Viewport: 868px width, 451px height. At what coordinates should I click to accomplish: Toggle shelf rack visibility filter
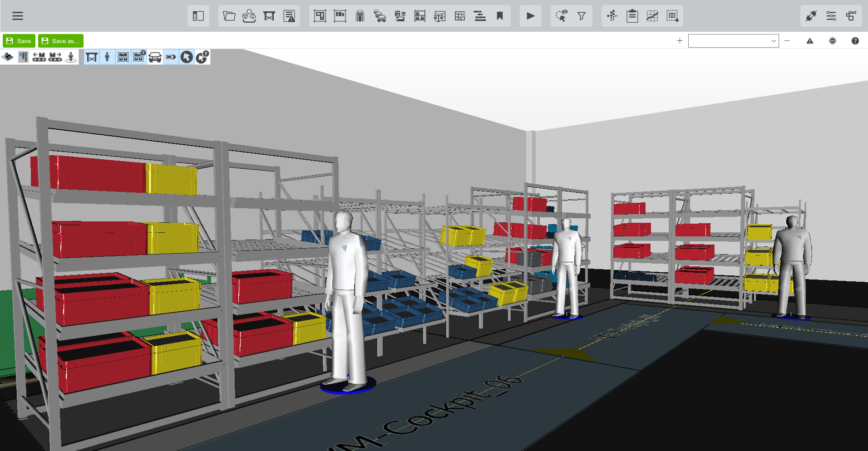123,57
